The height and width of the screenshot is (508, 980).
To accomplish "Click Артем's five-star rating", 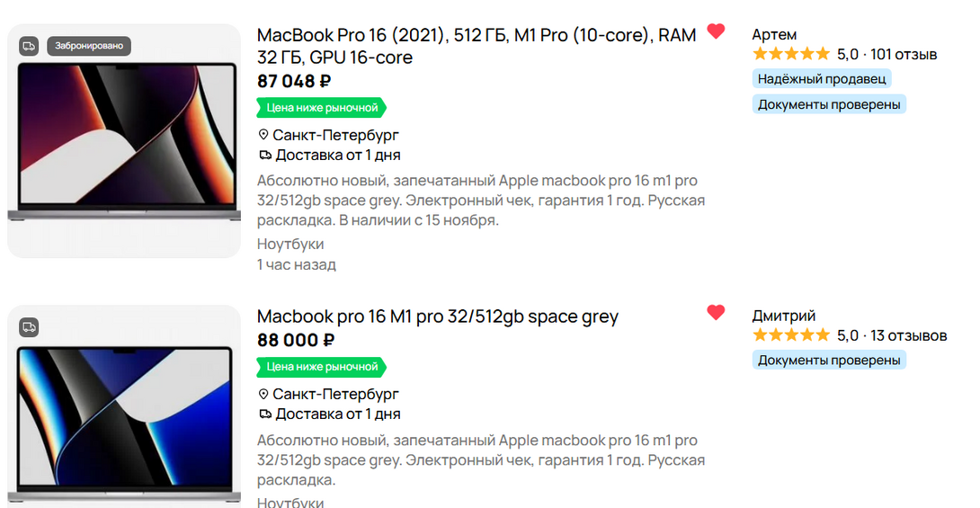I will [x=791, y=54].
